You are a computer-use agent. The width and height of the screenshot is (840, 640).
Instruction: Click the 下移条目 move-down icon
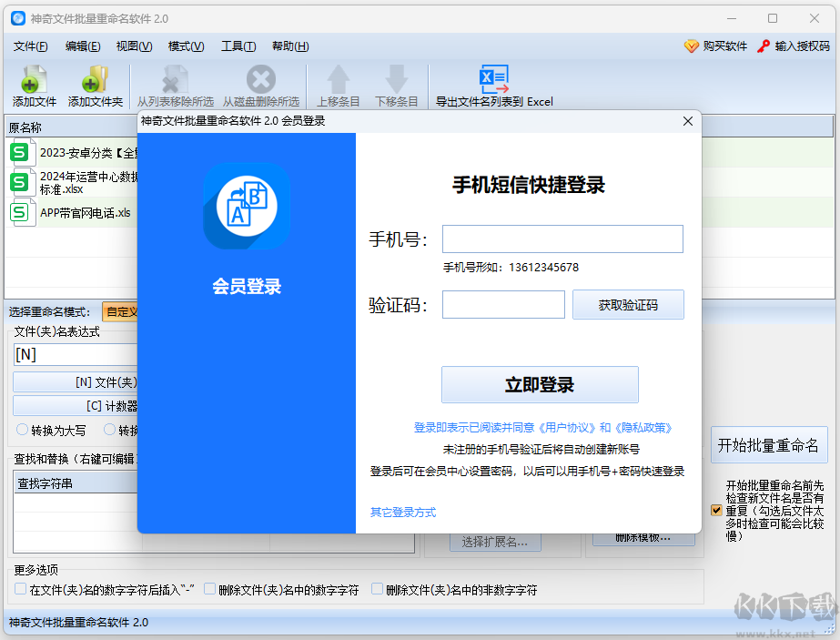coord(396,80)
